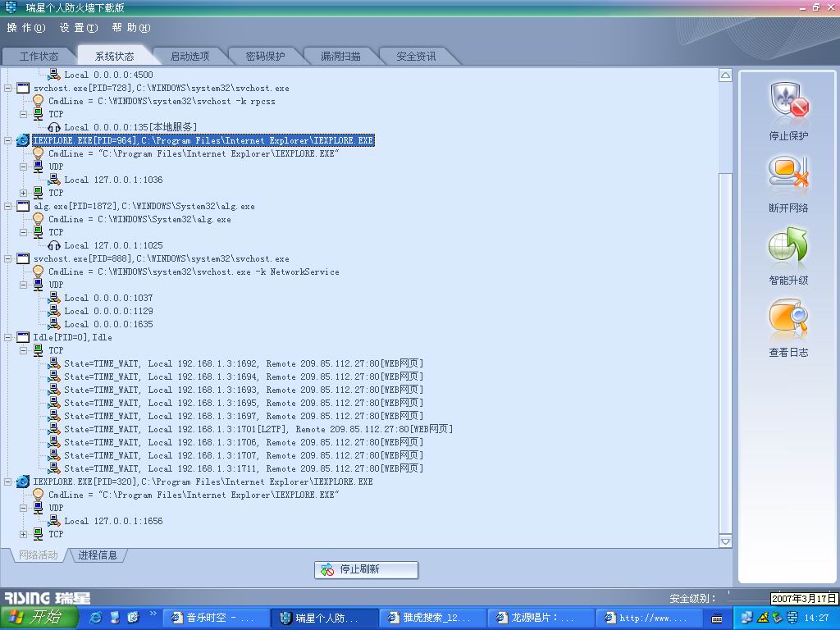Switch to the 安全资讯 tab
Viewport: 840px width, 630px height.
tap(416, 57)
